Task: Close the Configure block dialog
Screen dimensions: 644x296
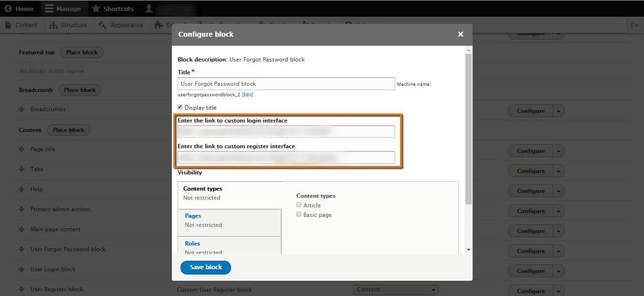Action: 460,34
